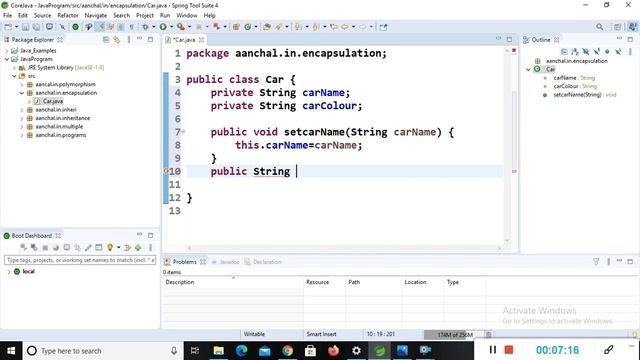Expand the Java_Examples project
The width and height of the screenshot is (640, 360).
7,51
